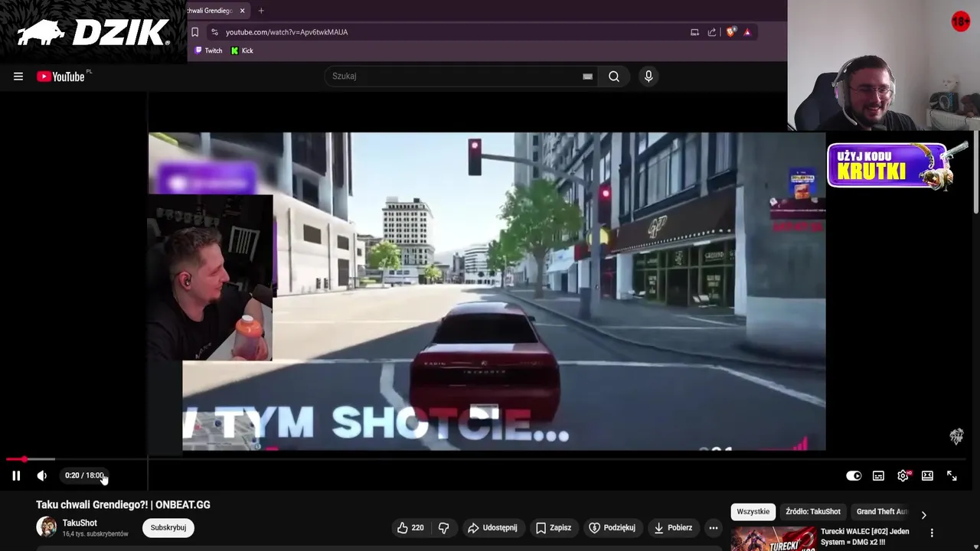This screenshot has width=980, height=551.
Task: Click the browser address bar URL
Action: tap(286, 32)
